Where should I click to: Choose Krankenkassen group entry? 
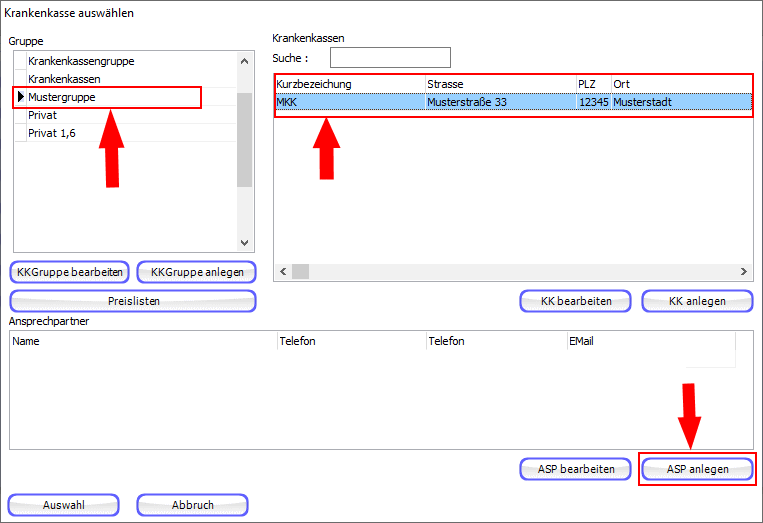64,78
